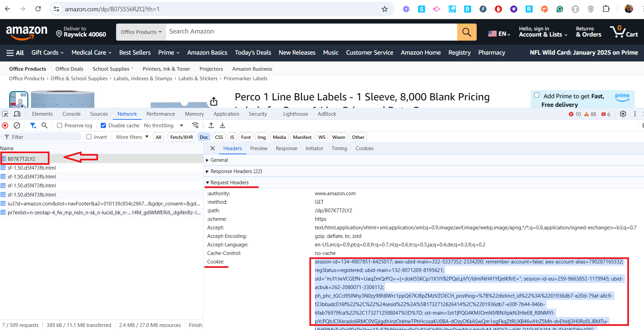Viewport: 644px width, 330px height.
Task: Click the browser address bar URL
Action: [x=112, y=9]
